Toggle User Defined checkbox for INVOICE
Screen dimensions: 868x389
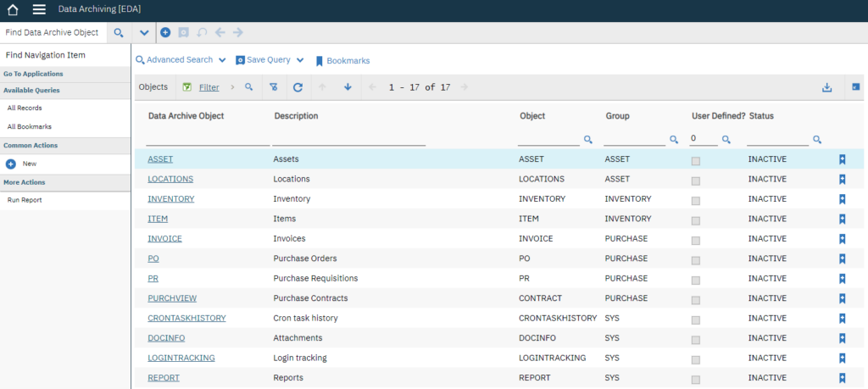click(x=696, y=241)
